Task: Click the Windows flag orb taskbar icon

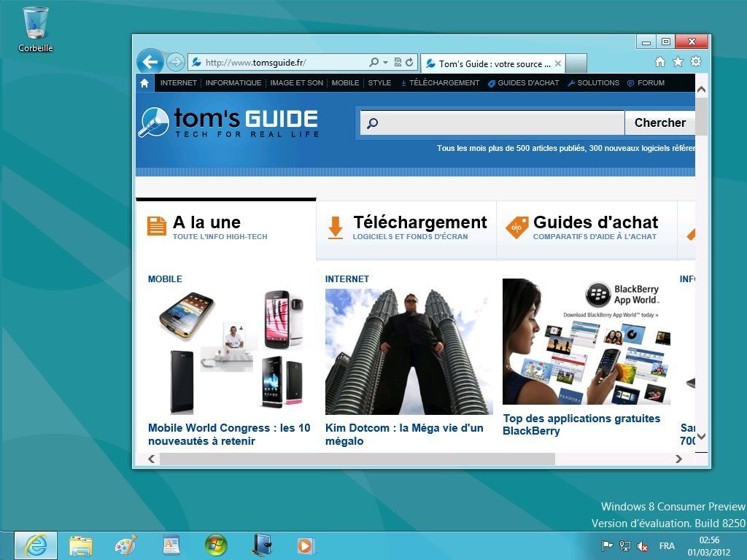Action: 216,545
